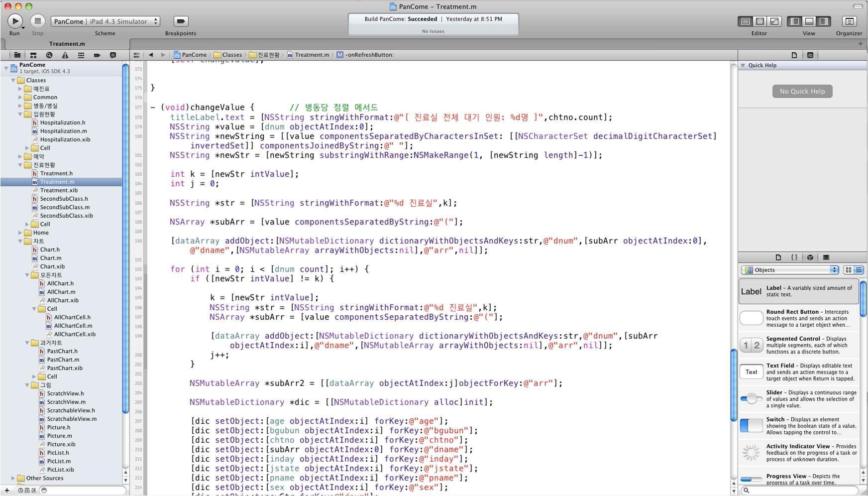Select the Activity Indicator View object
This screenshot has height=496, width=868.
798,453
